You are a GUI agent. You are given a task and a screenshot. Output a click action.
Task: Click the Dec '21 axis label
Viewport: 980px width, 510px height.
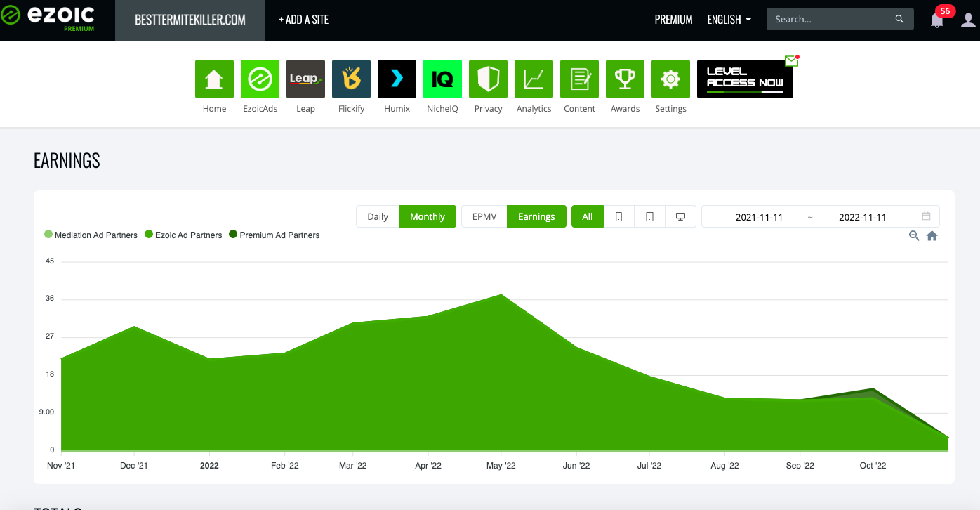coord(133,466)
